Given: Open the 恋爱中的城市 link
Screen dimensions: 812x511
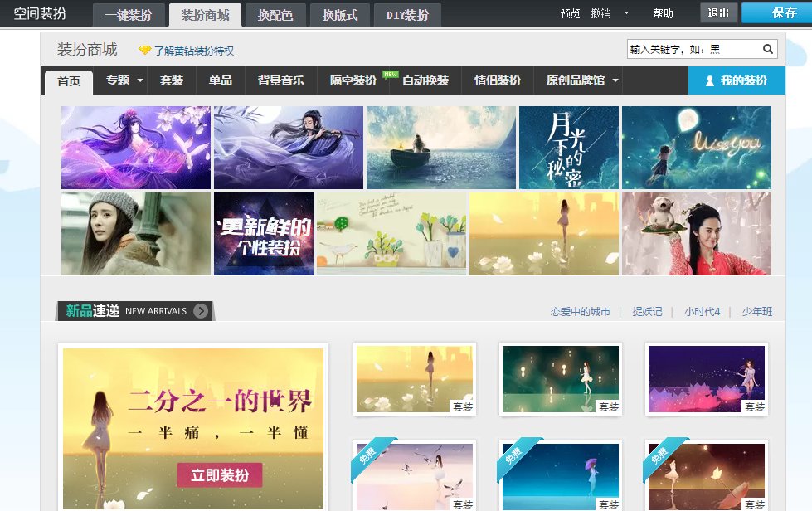Looking at the screenshot, I should pos(580,312).
